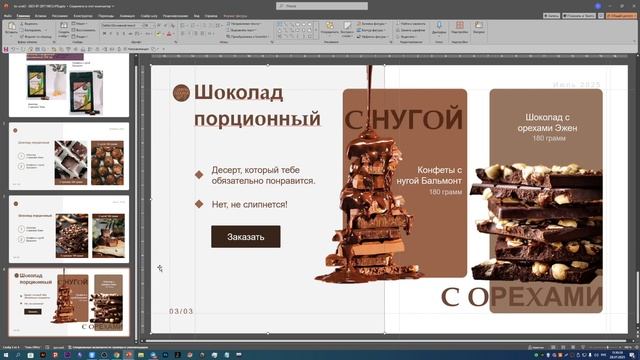
Task: Toggle Italic formatting
Action: pyautogui.click(x=111, y=34)
